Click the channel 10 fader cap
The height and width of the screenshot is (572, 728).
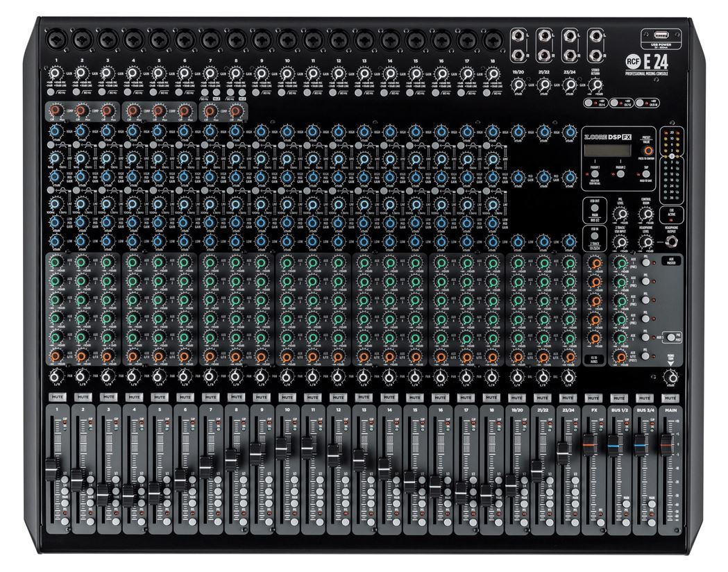coord(282,448)
